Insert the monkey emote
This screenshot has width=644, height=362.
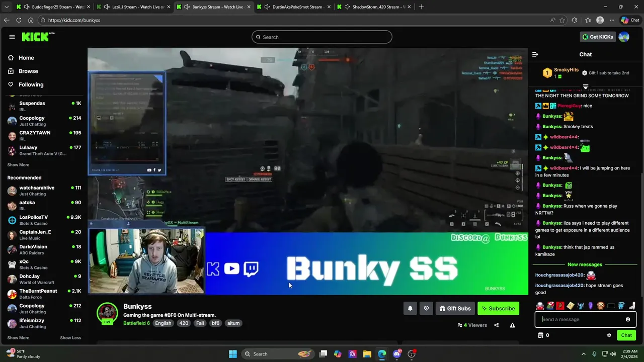tap(601, 306)
